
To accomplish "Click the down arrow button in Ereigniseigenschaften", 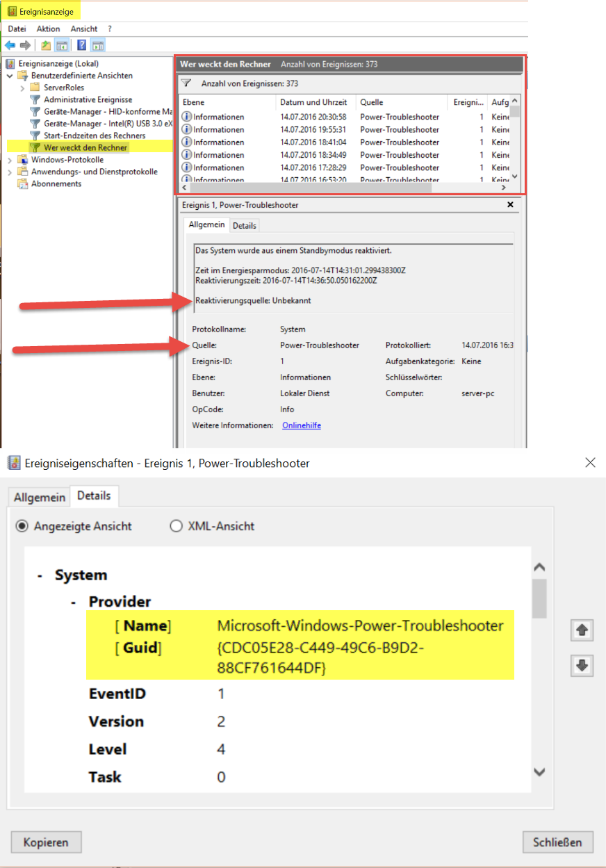I will tap(582, 666).
